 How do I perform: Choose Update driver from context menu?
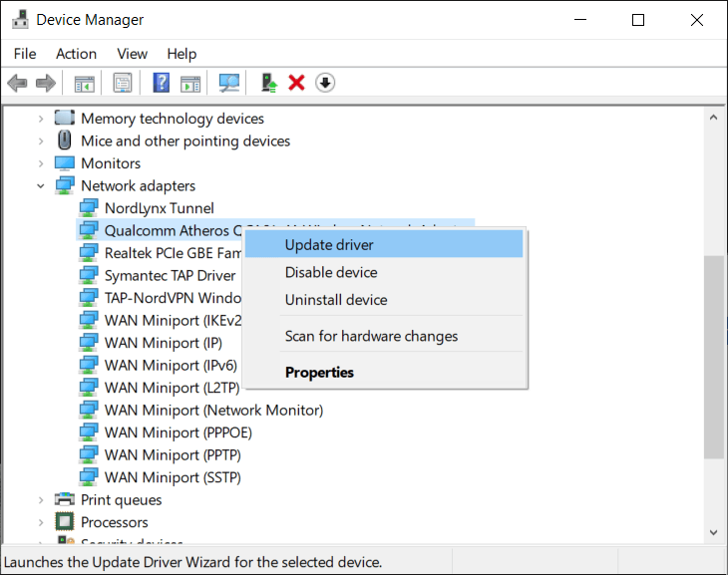click(329, 244)
